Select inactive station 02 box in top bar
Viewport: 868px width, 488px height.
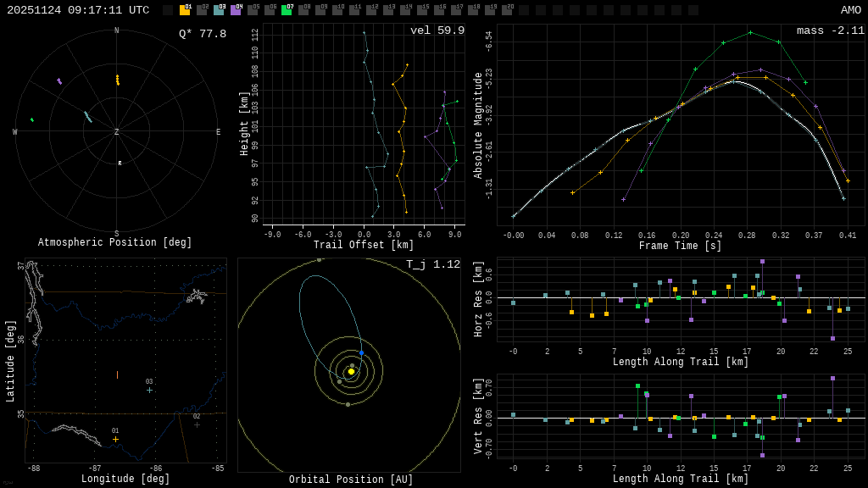click(x=202, y=10)
